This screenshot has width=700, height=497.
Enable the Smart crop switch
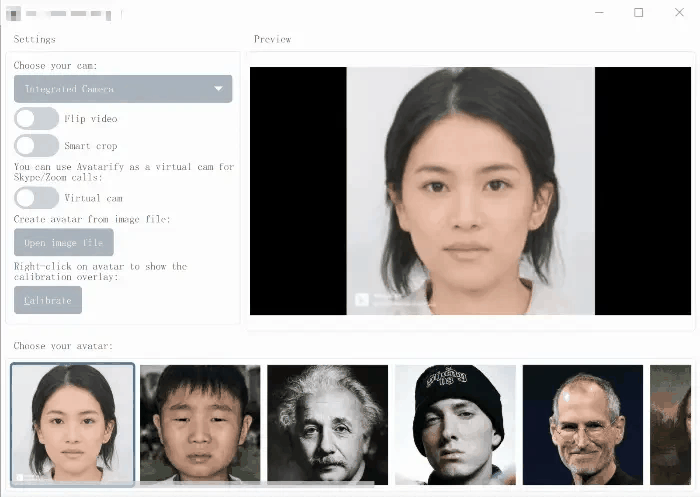[x=36, y=145]
